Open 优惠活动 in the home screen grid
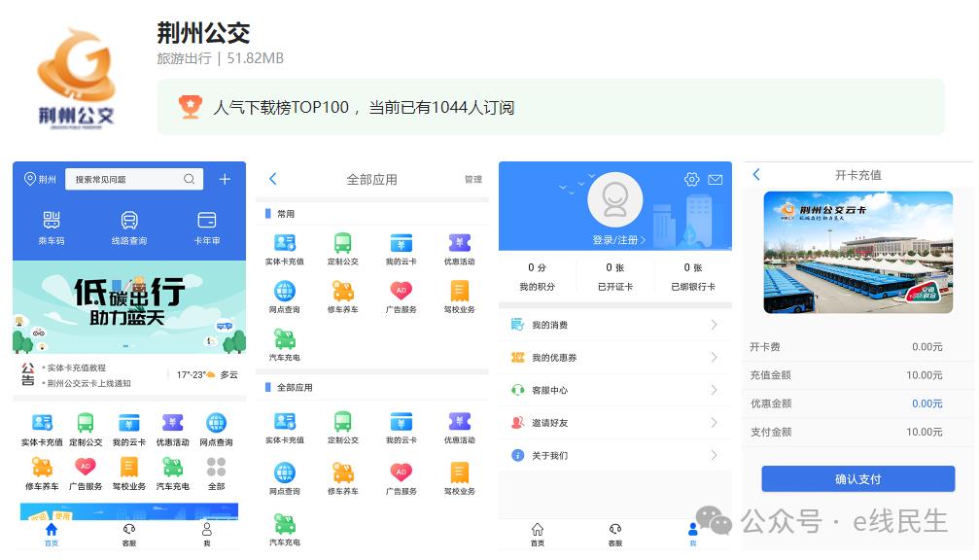This screenshot has width=979, height=560. tap(172, 430)
